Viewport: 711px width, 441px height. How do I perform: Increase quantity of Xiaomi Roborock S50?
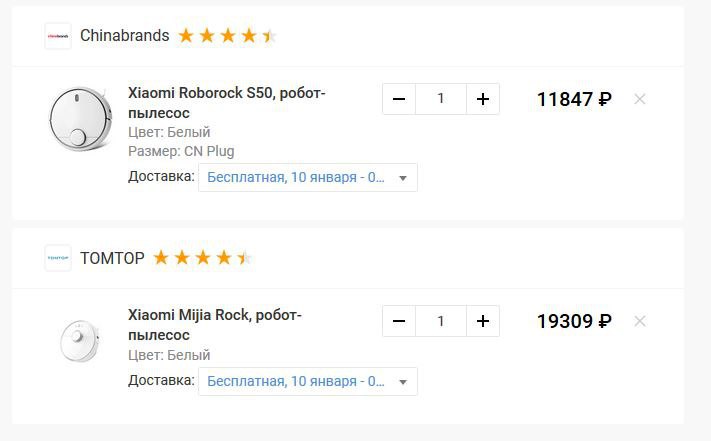pos(483,99)
